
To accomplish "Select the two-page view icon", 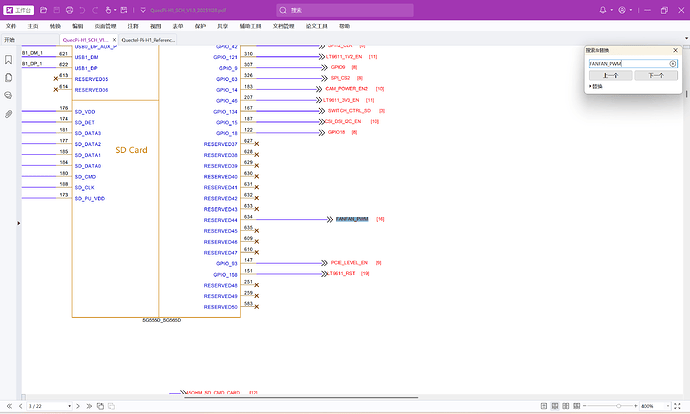I will click(x=566, y=406).
